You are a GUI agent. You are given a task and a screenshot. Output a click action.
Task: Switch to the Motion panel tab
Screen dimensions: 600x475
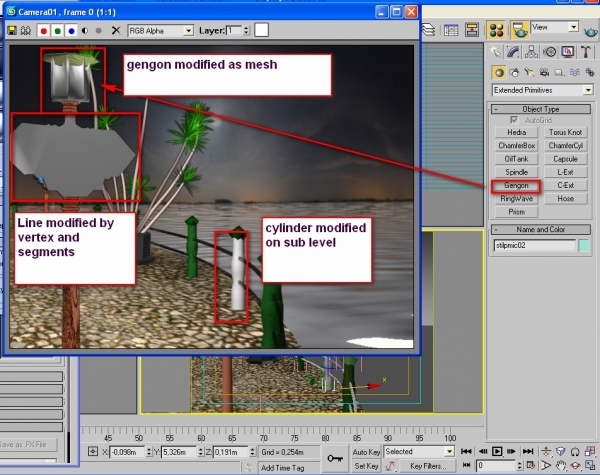click(x=550, y=52)
